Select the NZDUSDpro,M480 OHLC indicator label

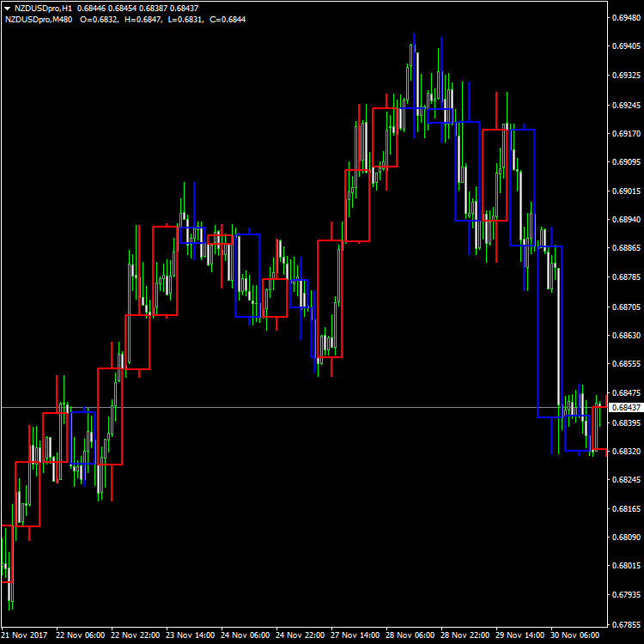coord(125,19)
